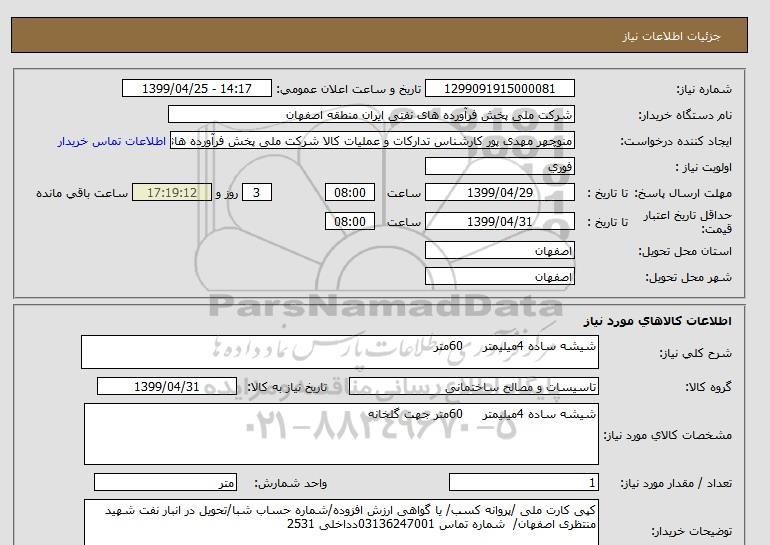770x545 pixels.
Task: Select the label شهر محل تحویل
Action: tap(688, 277)
